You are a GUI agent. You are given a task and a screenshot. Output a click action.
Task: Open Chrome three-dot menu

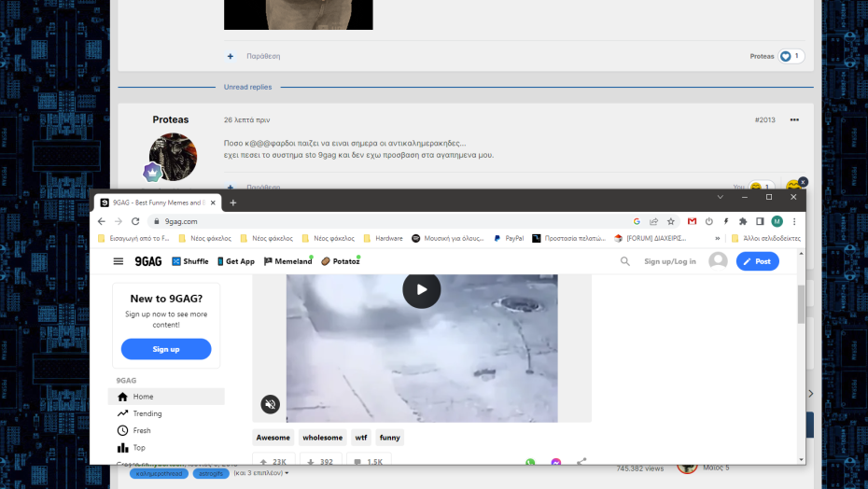[794, 221]
